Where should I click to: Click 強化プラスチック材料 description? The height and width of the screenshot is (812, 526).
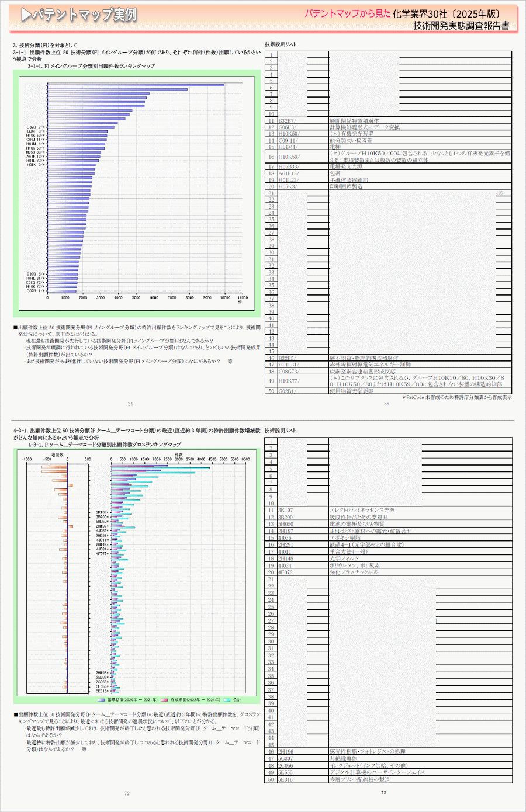tap(354, 572)
